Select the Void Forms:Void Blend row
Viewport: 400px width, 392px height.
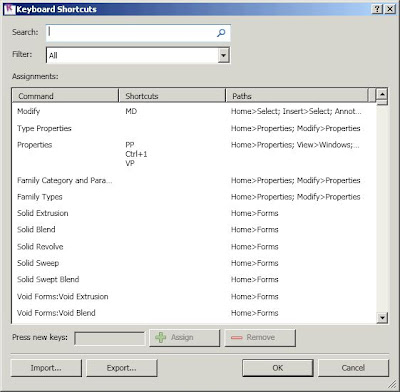coord(194,313)
